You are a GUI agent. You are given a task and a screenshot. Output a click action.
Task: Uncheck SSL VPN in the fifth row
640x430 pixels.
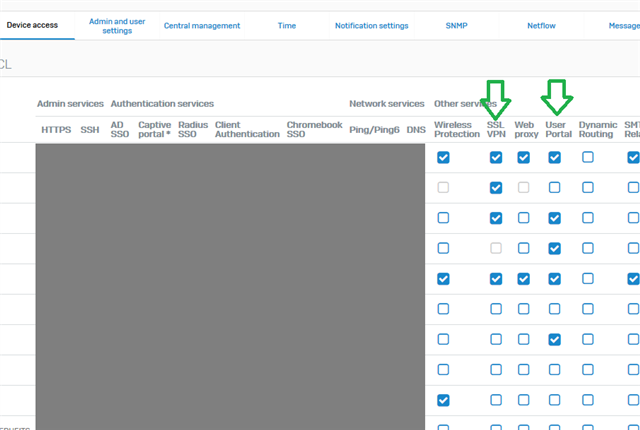click(x=496, y=279)
